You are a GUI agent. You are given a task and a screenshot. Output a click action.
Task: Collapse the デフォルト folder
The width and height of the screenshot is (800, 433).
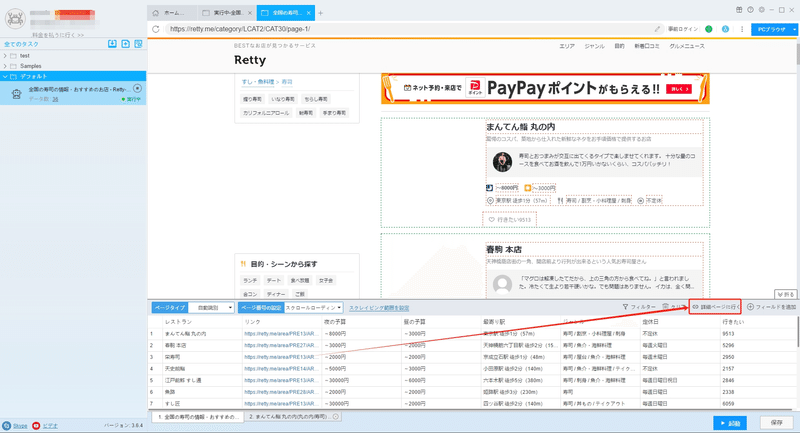point(5,77)
